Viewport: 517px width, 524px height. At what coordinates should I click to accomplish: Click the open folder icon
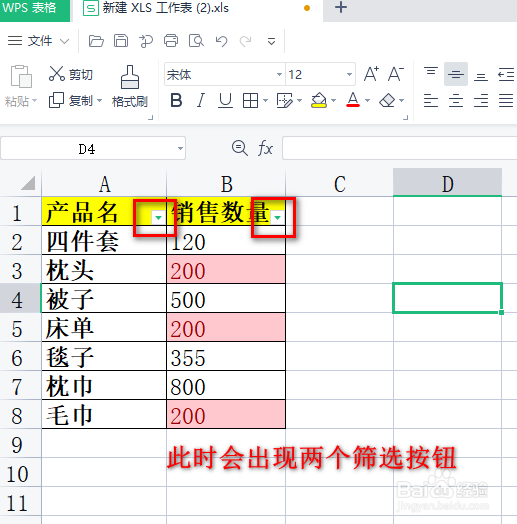96,41
